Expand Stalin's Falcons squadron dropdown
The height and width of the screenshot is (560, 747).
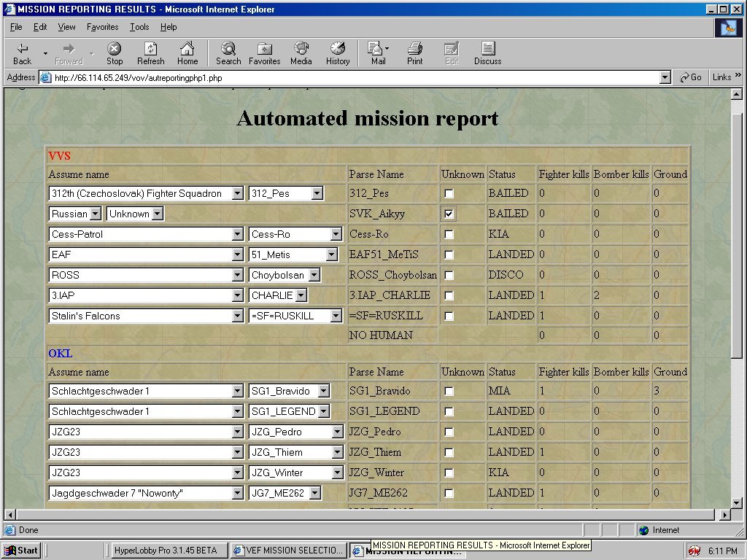pos(237,316)
